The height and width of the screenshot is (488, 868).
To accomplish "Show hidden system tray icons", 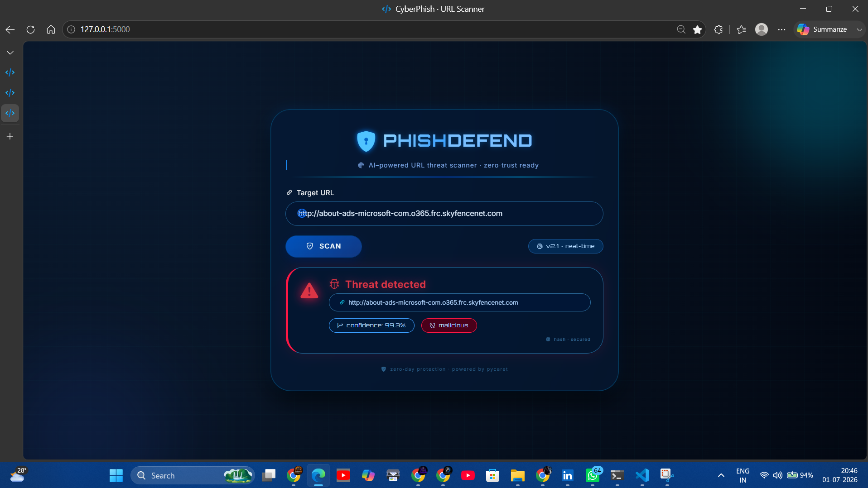I will [721, 475].
